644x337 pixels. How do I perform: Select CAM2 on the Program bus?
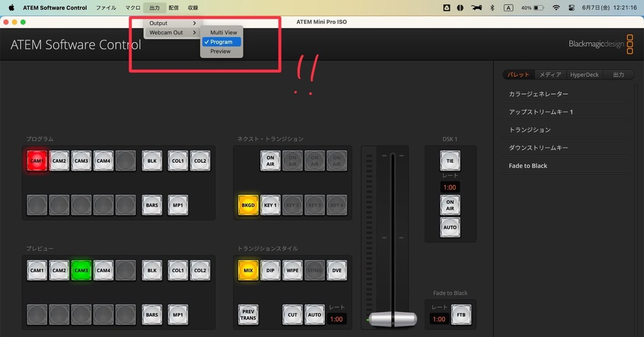[x=59, y=161]
